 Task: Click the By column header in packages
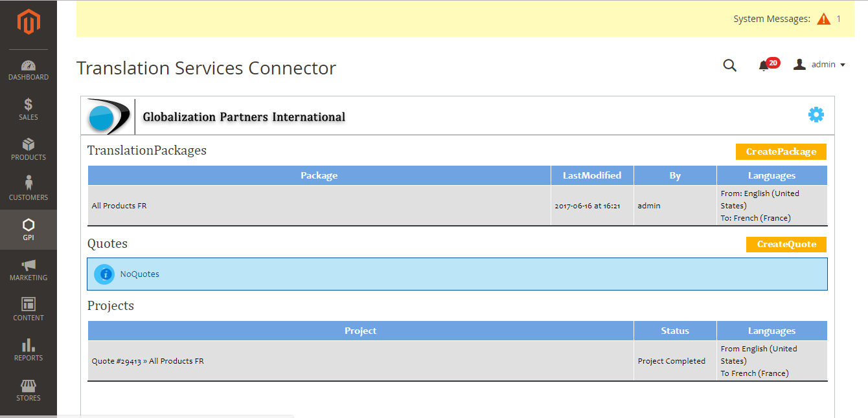[x=675, y=175]
